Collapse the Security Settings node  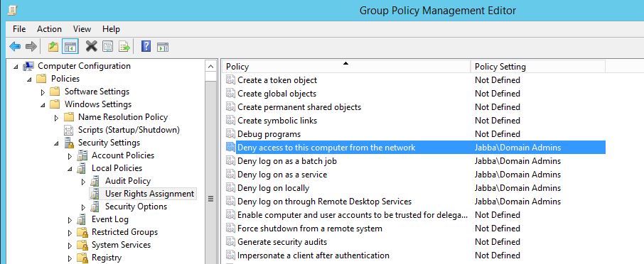[56, 143]
